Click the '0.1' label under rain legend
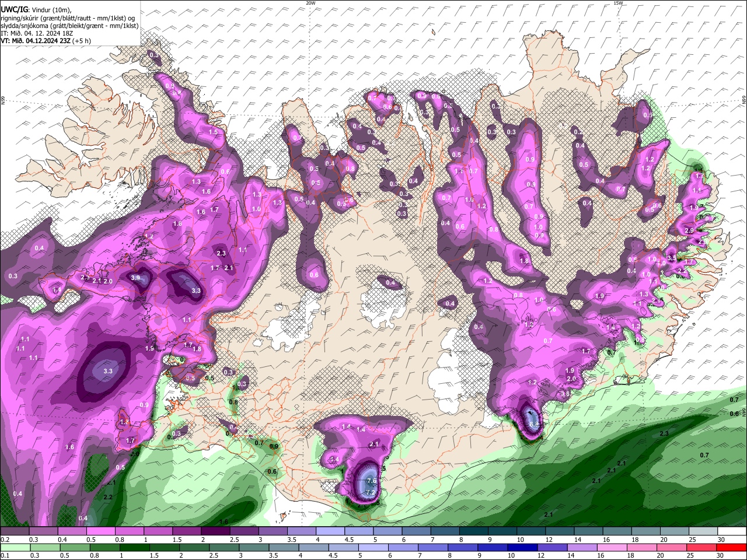The image size is (747, 560). coord(5,556)
